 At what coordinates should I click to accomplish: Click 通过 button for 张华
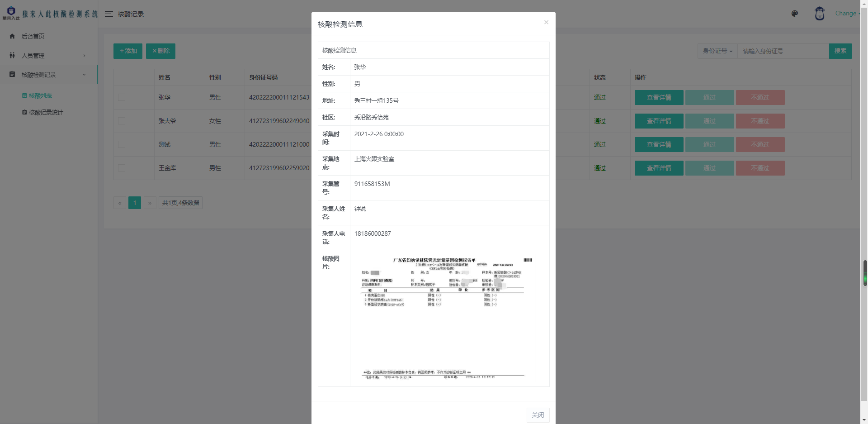click(x=709, y=97)
